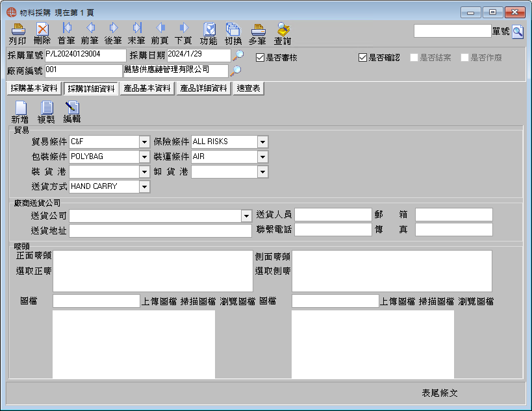Image resolution: width=532 pixels, height=411 pixels.
Task: Expand the 送貨方式 dropdown
Action: [x=145, y=187]
